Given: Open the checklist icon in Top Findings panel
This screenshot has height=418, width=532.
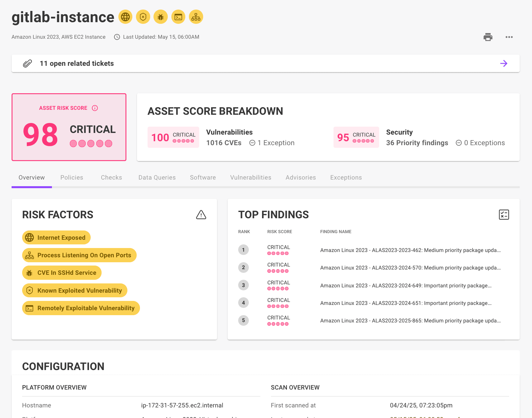Looking at the screenshot, I should click(x=504, y=215).
